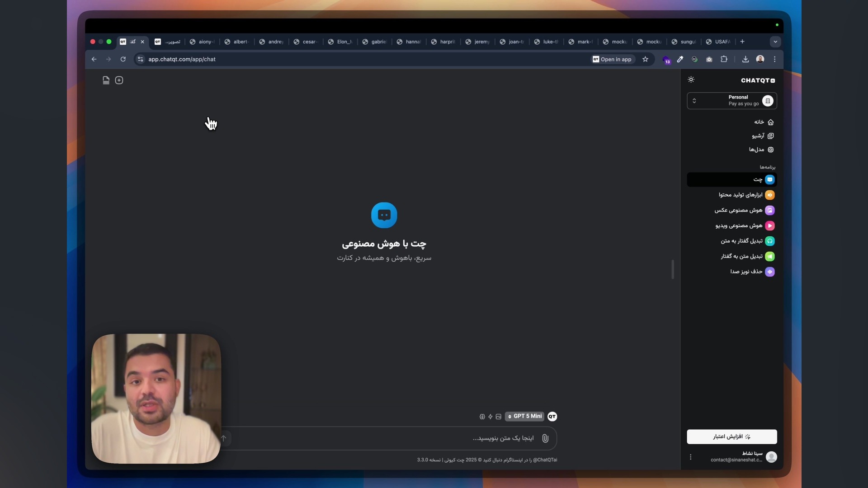Screen dimensions: 868x488
Task: Open the GPT 5 Mini model dropdown
Action: [x=524, y=417]
